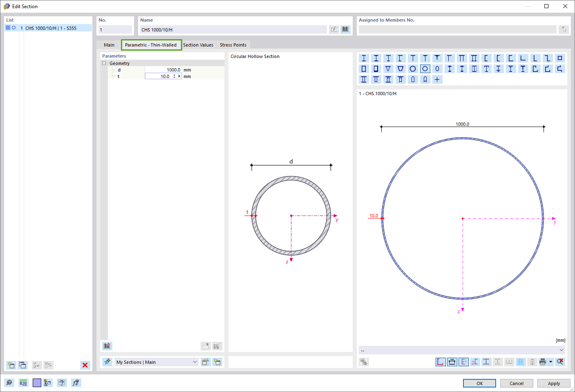Click the purple color swatch in the status bar
Image resolution: width=575 pixels, height=392 pixels.
pyautogui.click(x=36, y=383)
